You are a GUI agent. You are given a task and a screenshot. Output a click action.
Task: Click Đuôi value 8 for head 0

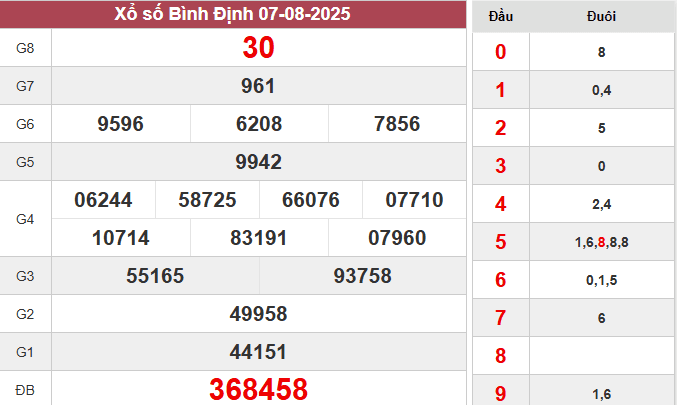coord(601,52)
